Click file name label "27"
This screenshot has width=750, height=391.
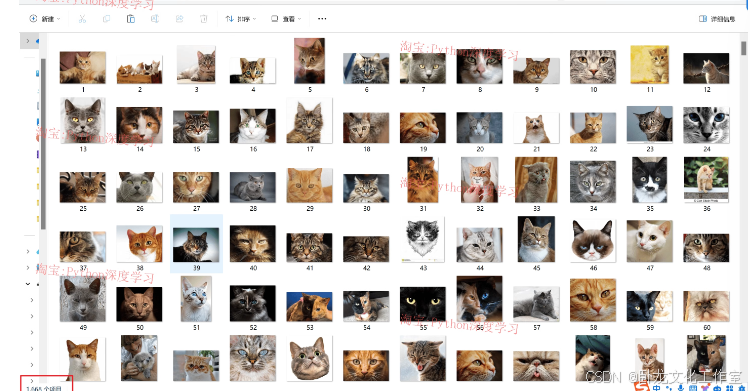(x=197, y=209)
